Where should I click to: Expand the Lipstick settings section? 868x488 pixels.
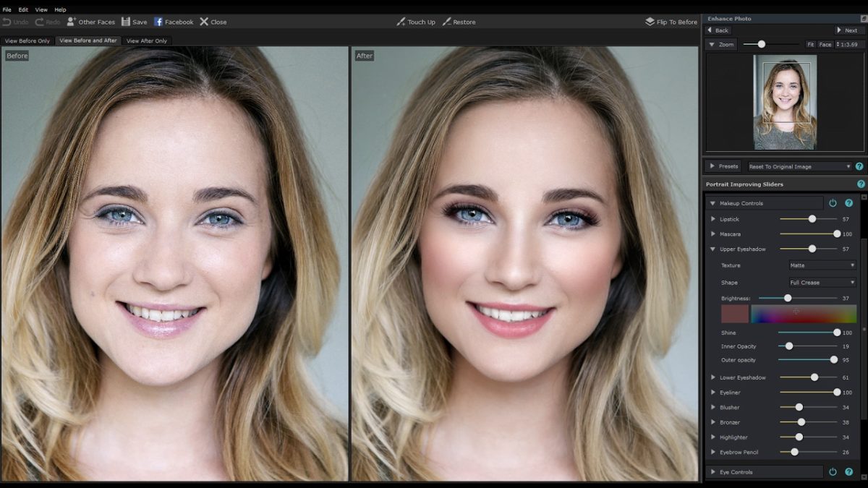(x=714, y=219)
